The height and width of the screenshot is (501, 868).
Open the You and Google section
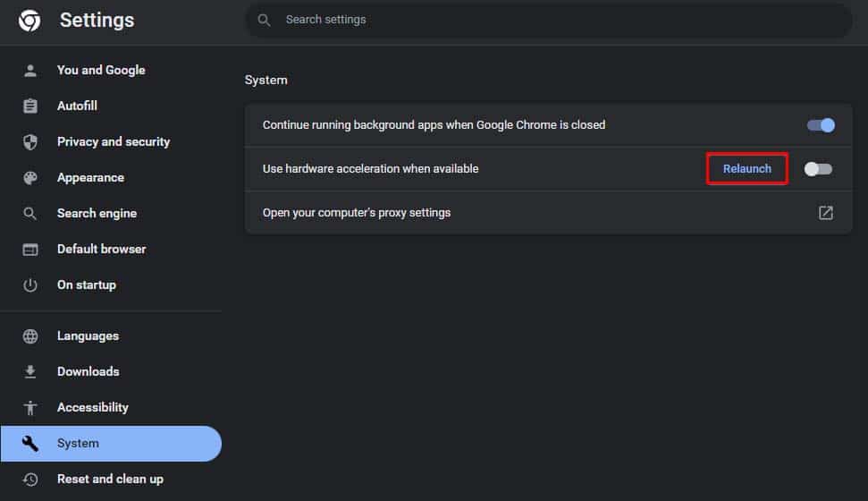[101, 71]
